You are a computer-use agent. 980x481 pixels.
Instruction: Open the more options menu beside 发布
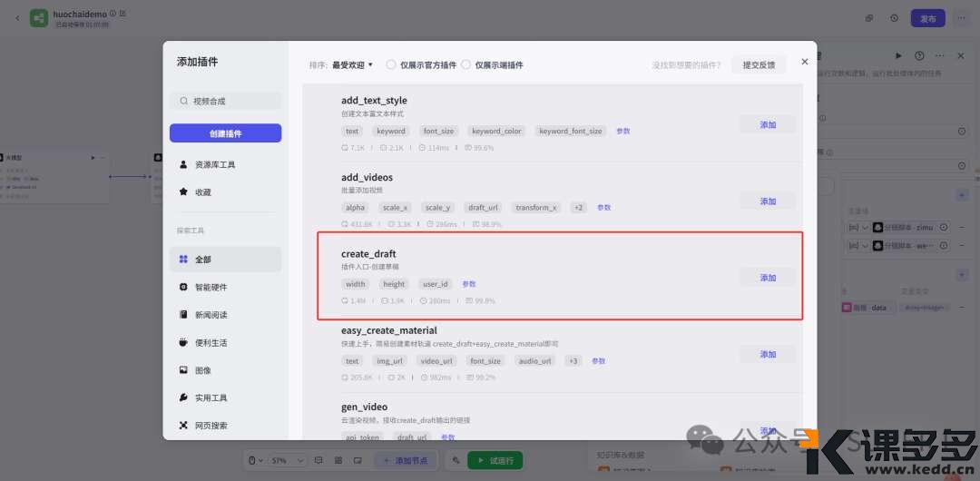pyautogui.click(x=961, y=18)
